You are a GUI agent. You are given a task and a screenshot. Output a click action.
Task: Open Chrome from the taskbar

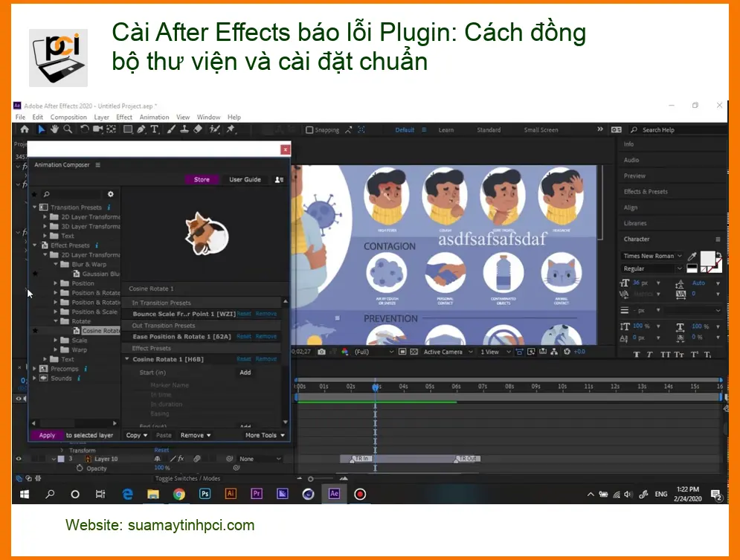[179, 494]
